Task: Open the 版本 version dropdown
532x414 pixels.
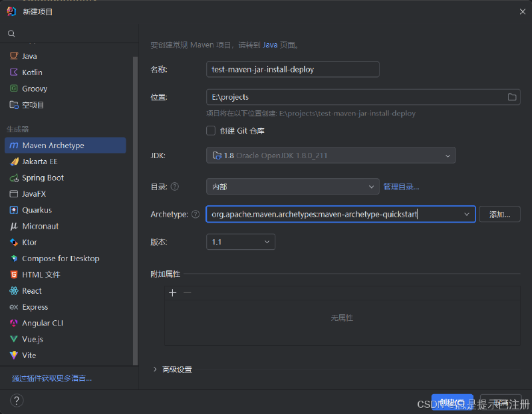Action: coord(241,242)
